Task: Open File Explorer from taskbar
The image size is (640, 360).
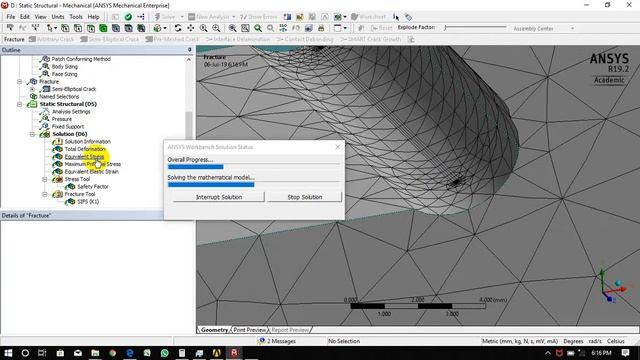Action: (95, 353)
